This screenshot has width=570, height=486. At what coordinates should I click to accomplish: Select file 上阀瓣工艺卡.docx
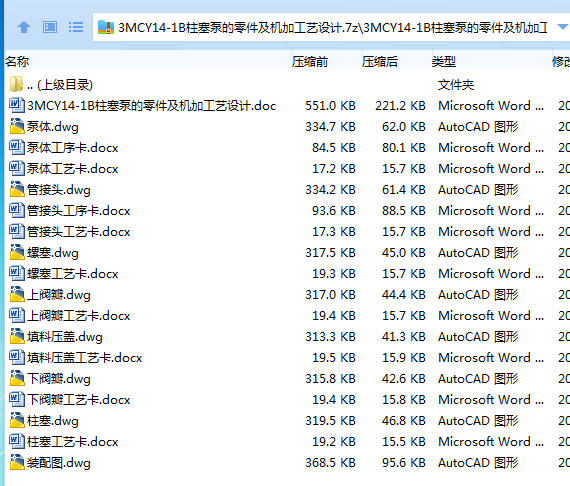point(79,316)
